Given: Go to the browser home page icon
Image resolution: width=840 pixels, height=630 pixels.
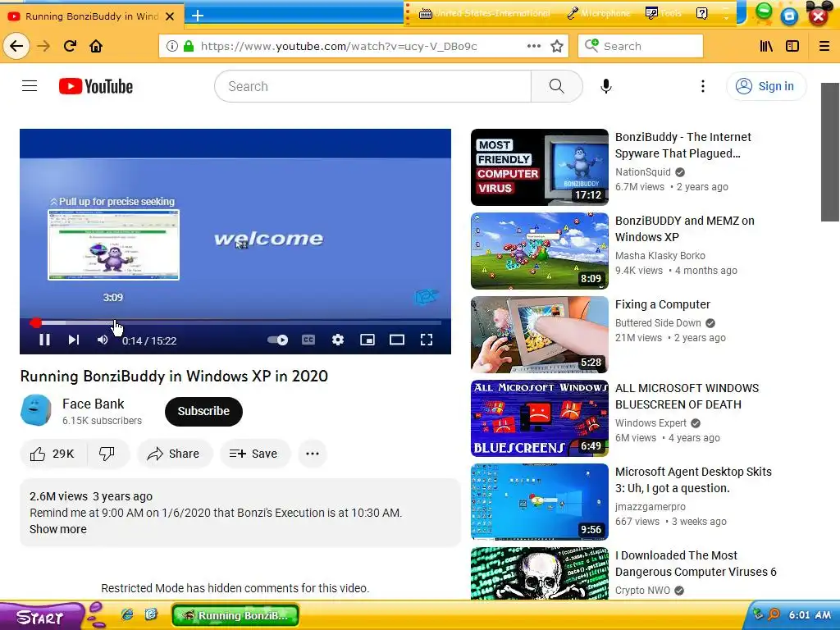Looking at the screenshot, I should coord(96,46).
